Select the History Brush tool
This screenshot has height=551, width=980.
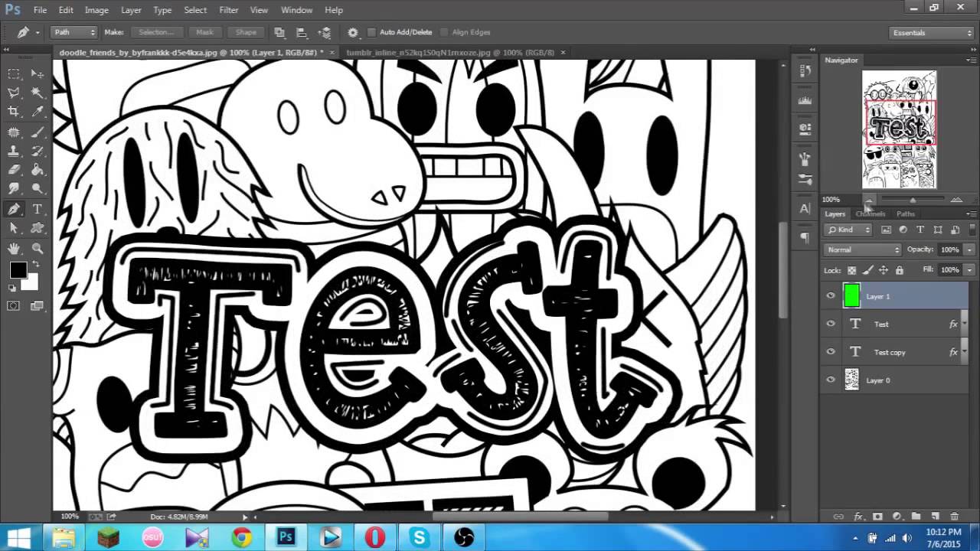point(38,151)
